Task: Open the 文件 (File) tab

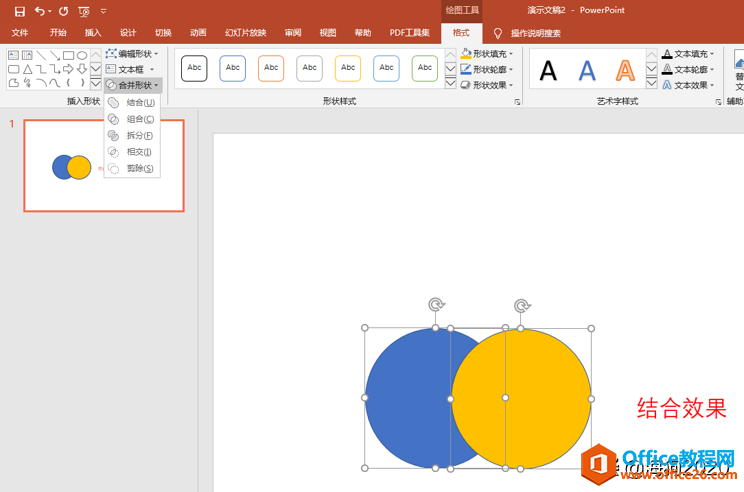Action: pyautogui.click(x=20, y=33)
